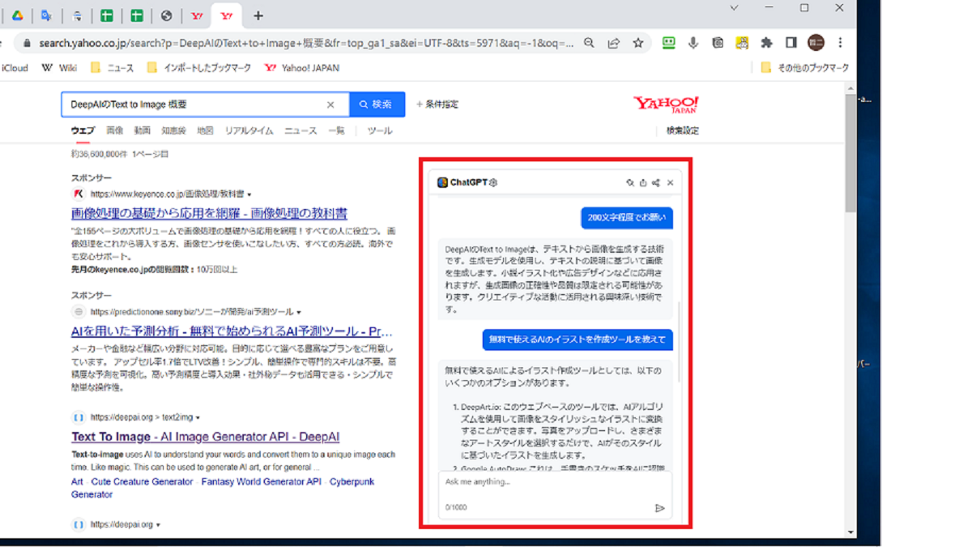This screenshot has height=551, width=980.
Task: Send the ChatGPT message with arrow icon
Action: [x=660, y=508]
